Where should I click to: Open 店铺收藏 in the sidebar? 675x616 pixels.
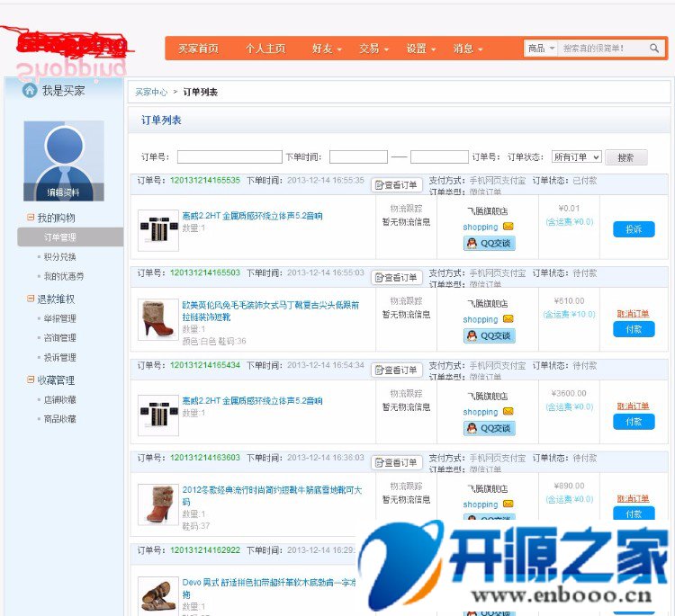[x=59, y=400]
